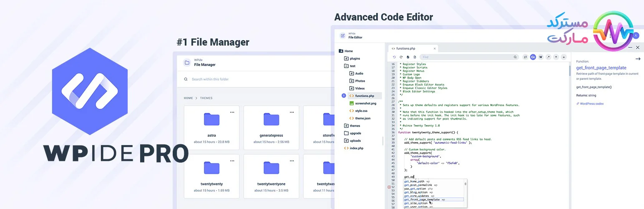644x209 pixels.
Task: Toggle whole-word W search option
Action: pyautogui.click(x=541, y=57)
